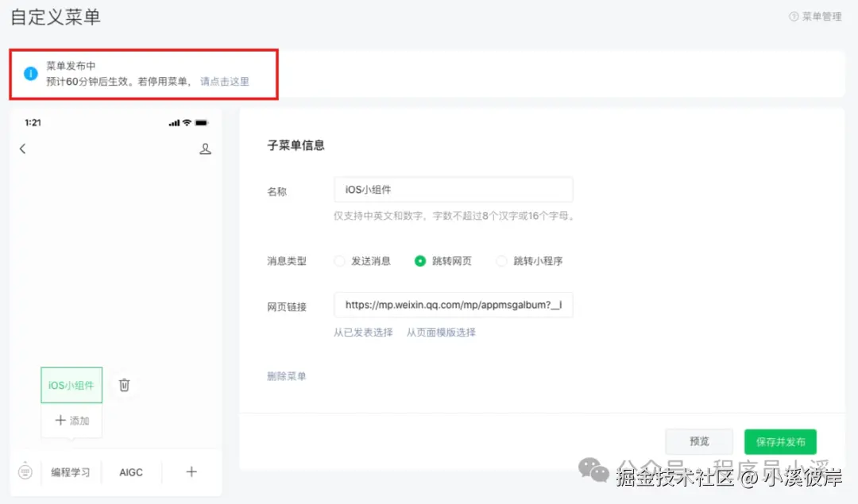Click the green 保存并发布 button
The width and height of the screenshot is (858, 504).
(x=780, y=441)
